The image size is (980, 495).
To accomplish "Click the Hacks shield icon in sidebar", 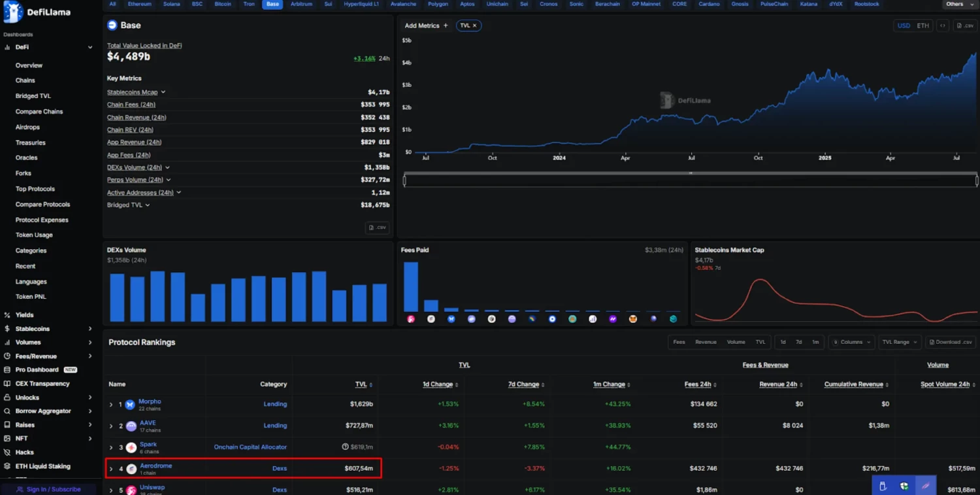I will pyautogui.click(x=7, y=452).
